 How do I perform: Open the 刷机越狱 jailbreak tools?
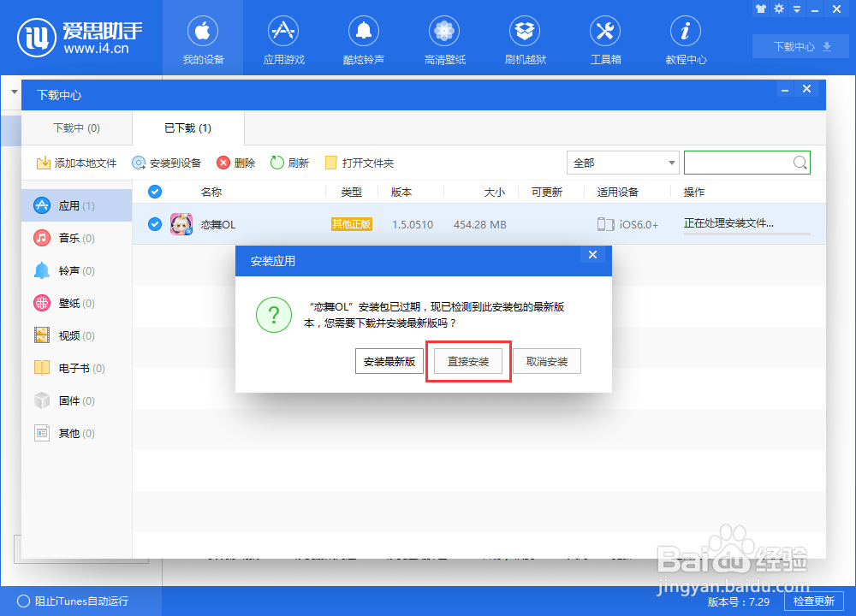pyautogui.click(x=524, y=38)
